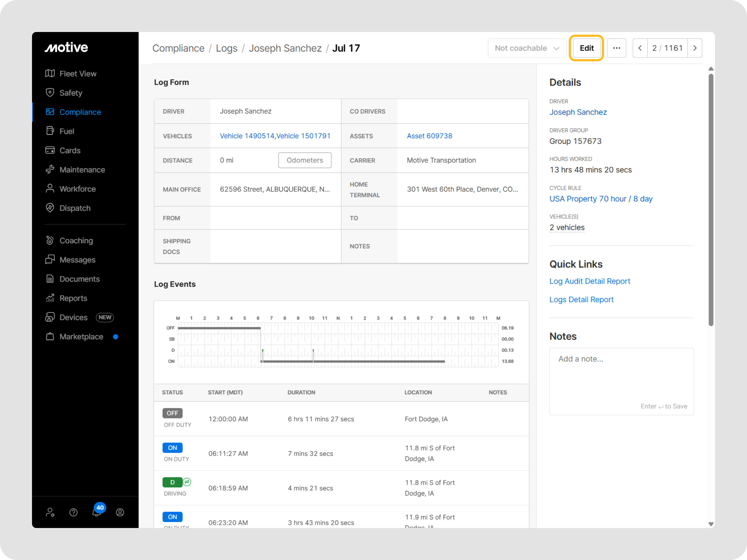Viewport: 747px width, 560px height.
Task: Go to next log arrow
Action: pos(695,48)
